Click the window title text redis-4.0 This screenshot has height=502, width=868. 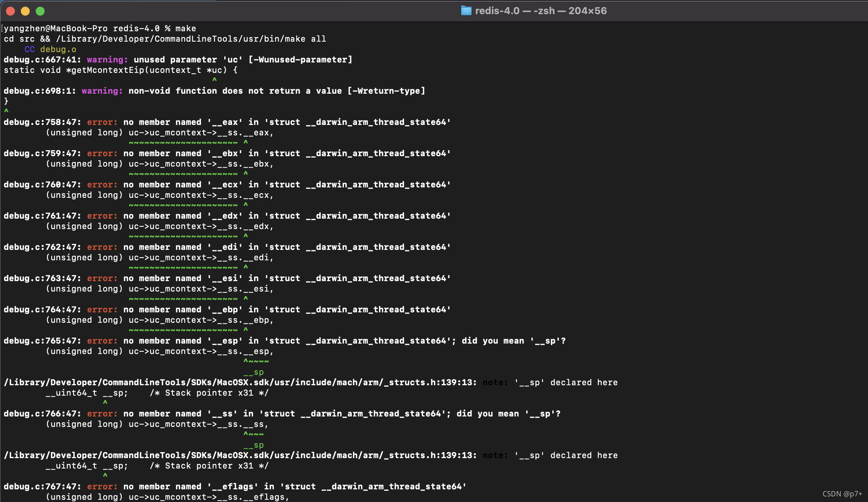tap(497, 11)
